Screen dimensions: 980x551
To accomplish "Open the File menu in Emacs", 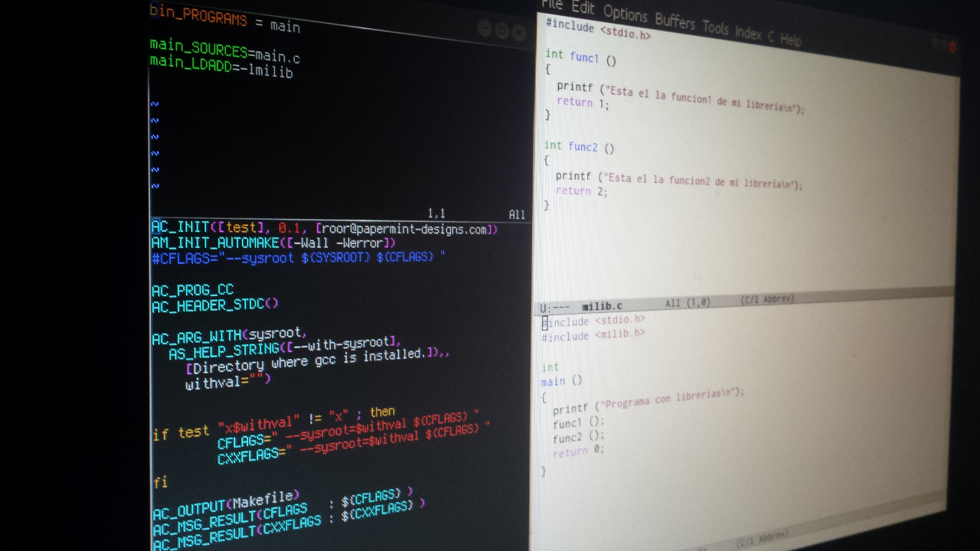I will click(x=552, y=5).
